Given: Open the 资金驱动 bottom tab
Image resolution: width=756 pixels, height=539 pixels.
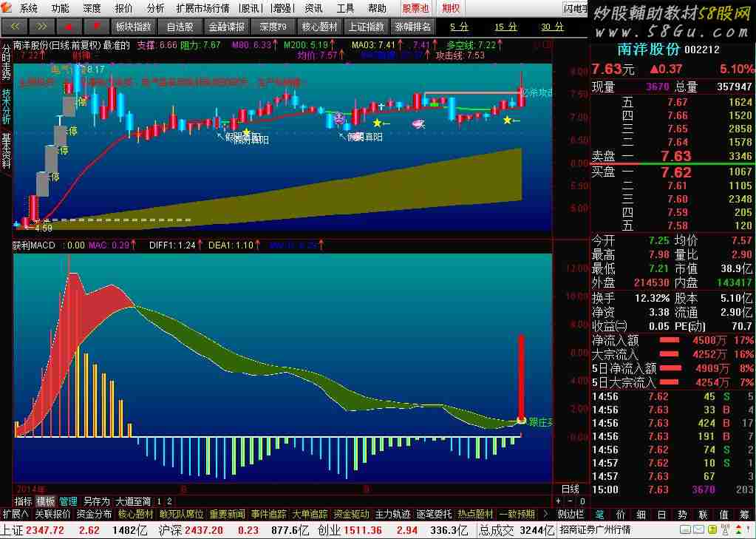Looking at the screenshot, I should (352, 515).
